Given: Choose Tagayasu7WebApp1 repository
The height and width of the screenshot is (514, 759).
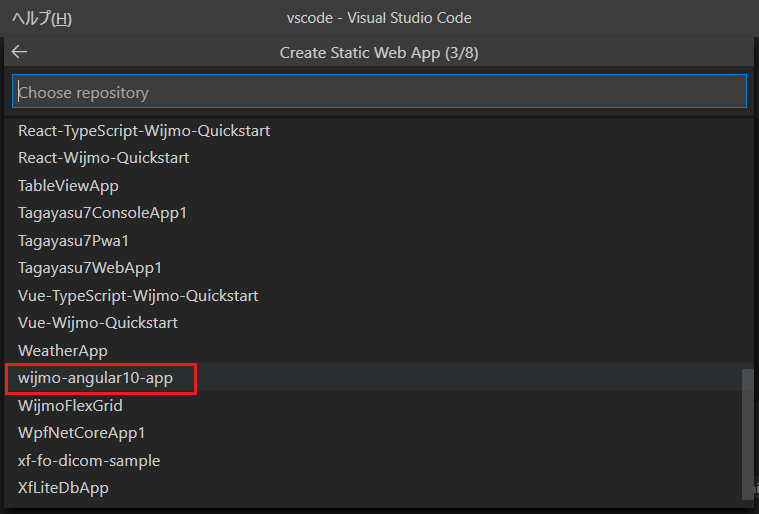Looking at the screenshot, I should tap(379, 268).
